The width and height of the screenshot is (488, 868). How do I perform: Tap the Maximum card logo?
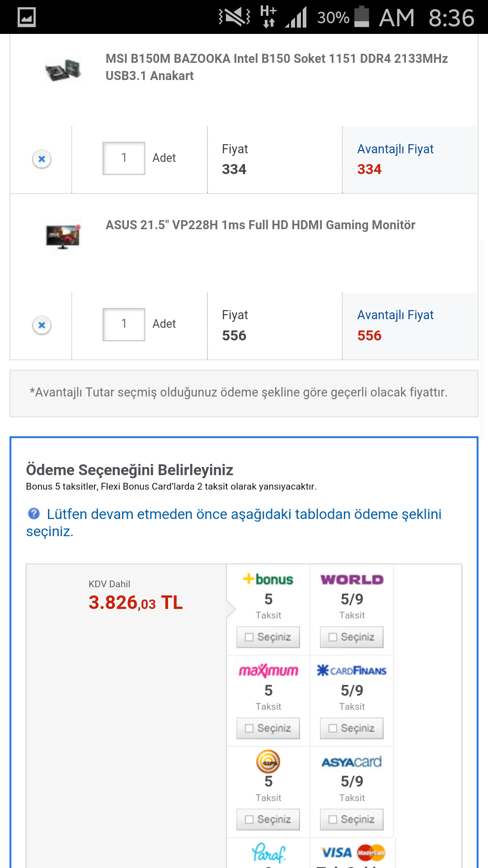pos(268,670)
